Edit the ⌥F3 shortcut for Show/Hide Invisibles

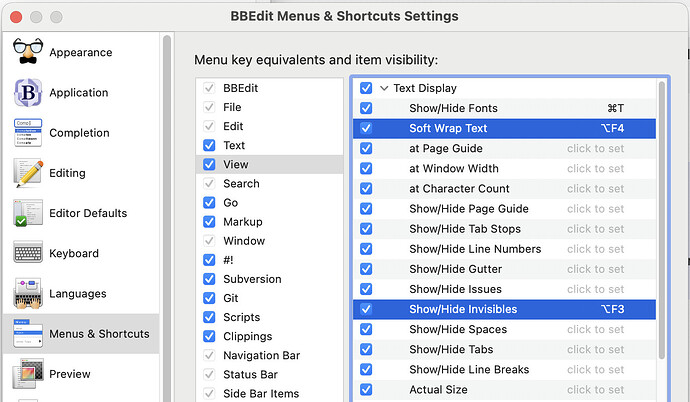[613, 309]
